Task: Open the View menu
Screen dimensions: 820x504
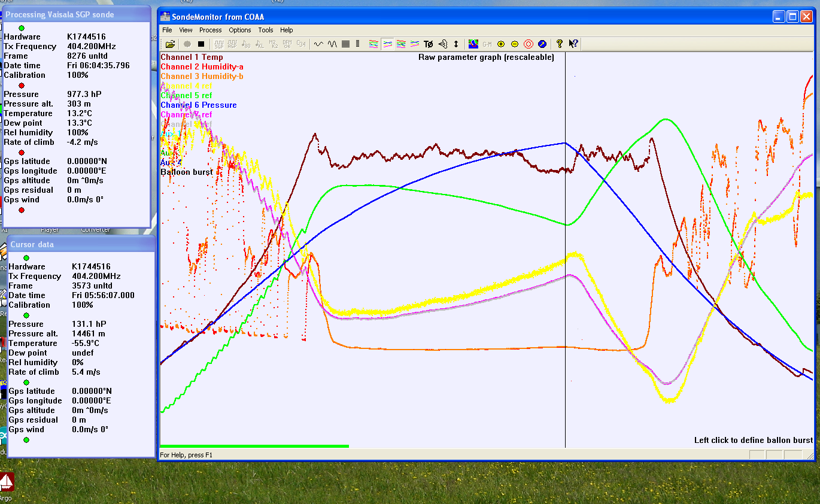Action: [186, 30]
